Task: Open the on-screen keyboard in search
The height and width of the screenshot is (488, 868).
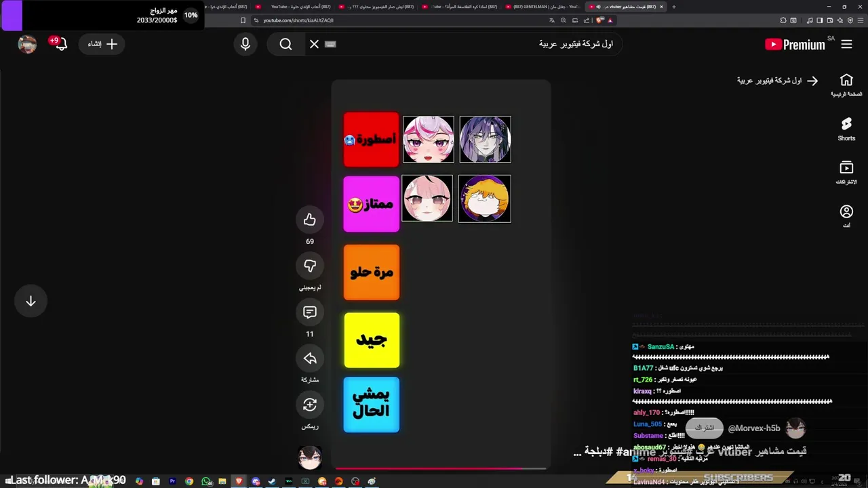Action: coord(330,44)
